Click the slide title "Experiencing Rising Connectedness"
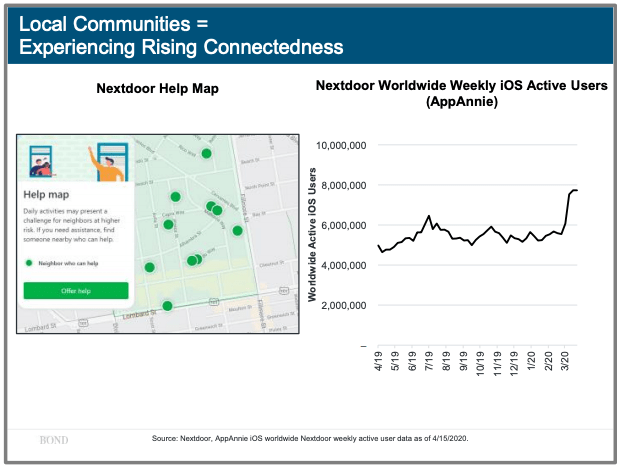This screenshot has width=617, height=469. 181,46
